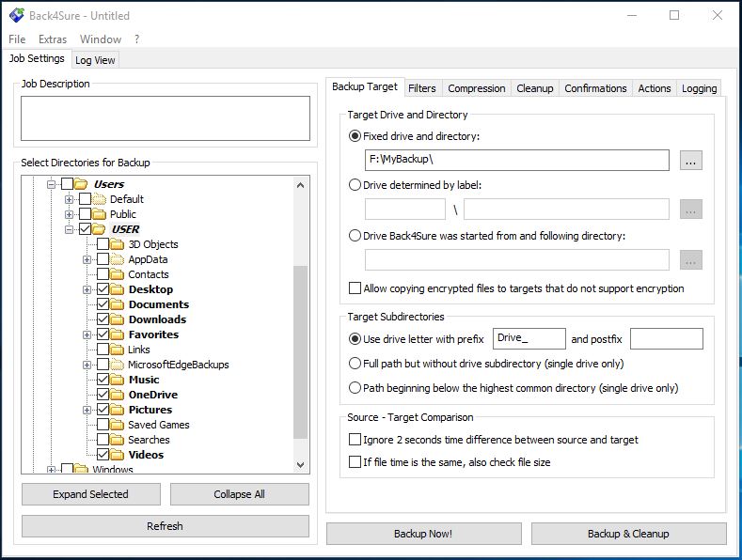Expand the Pictures folder node
742x560 pixels.
pos(87,410)
